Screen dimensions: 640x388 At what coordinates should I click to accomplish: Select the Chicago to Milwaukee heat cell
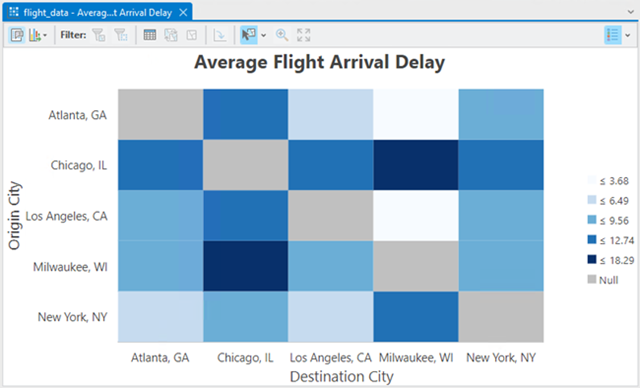click(416, 165)
